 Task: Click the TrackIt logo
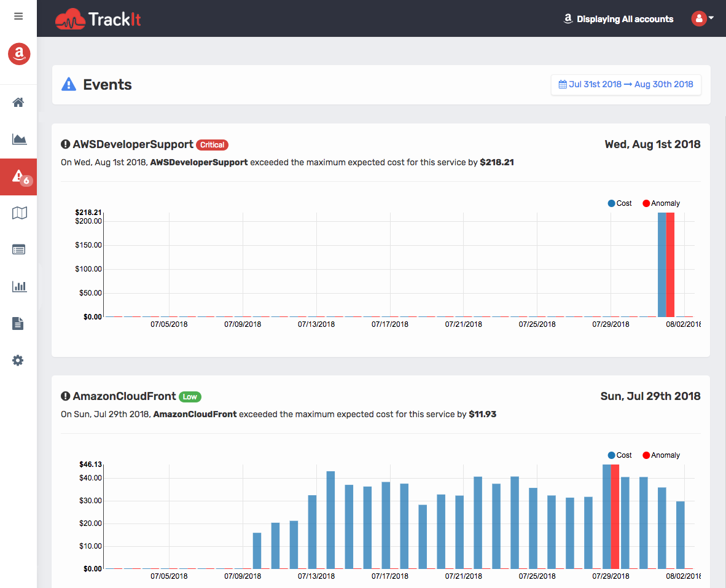pyautogui.click(x=98, y=19)
